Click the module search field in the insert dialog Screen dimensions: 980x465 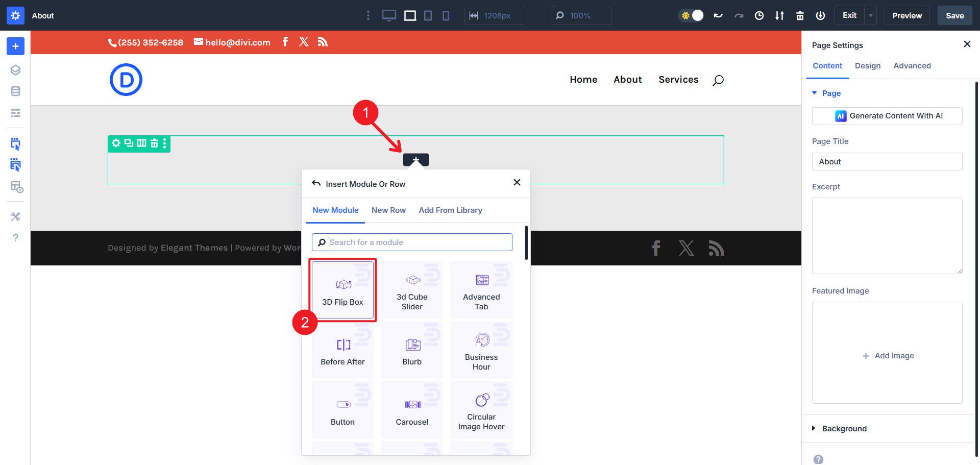click(x=411, y=242)
